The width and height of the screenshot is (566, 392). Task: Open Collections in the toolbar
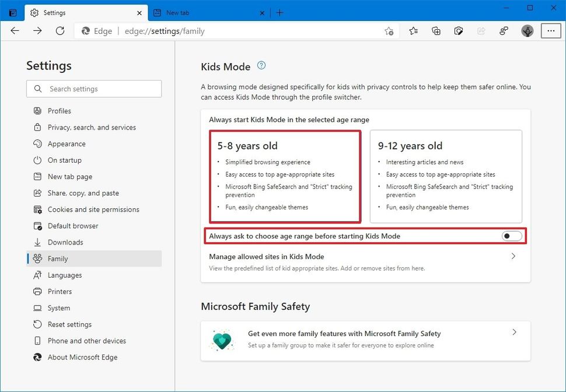tap(436, 31)
